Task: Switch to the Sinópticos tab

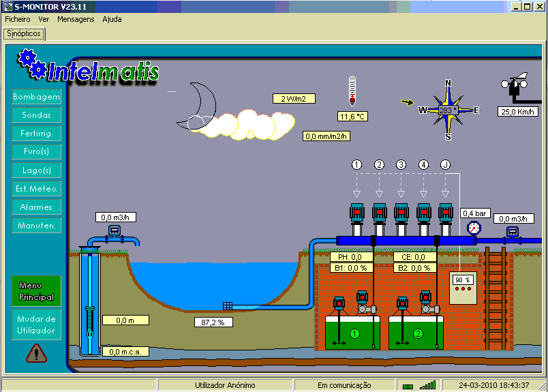Action: 24,33
